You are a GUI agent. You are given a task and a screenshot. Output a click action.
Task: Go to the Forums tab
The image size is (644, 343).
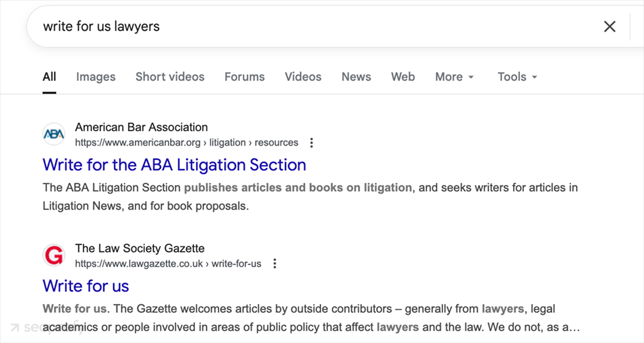click(x=244, y=77)
